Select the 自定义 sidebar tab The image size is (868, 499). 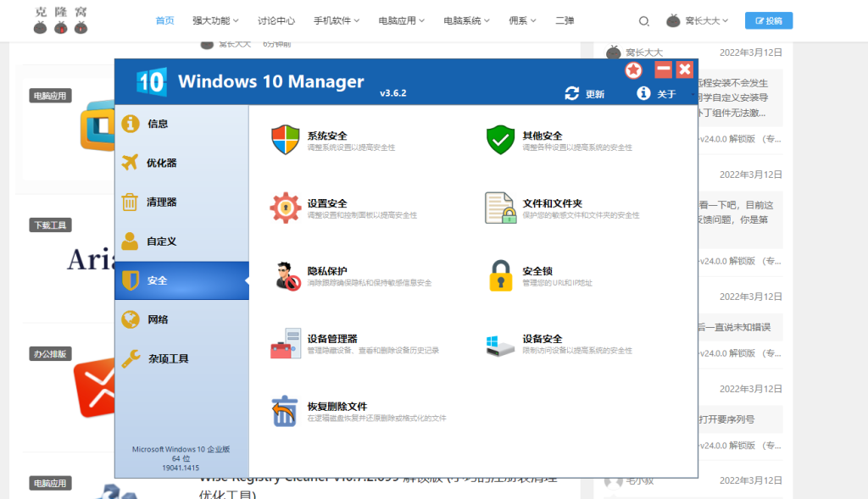click(x=181, y=241)
